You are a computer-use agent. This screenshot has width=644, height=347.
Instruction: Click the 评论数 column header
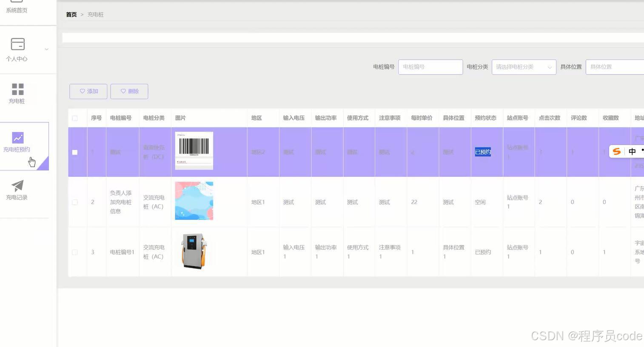[579, 118]
